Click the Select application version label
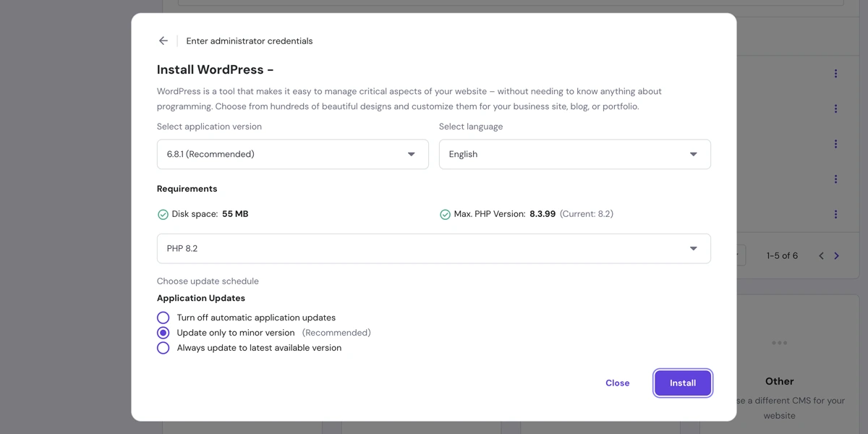This screenshot has width=868, height=434. [x=209, y=127]
